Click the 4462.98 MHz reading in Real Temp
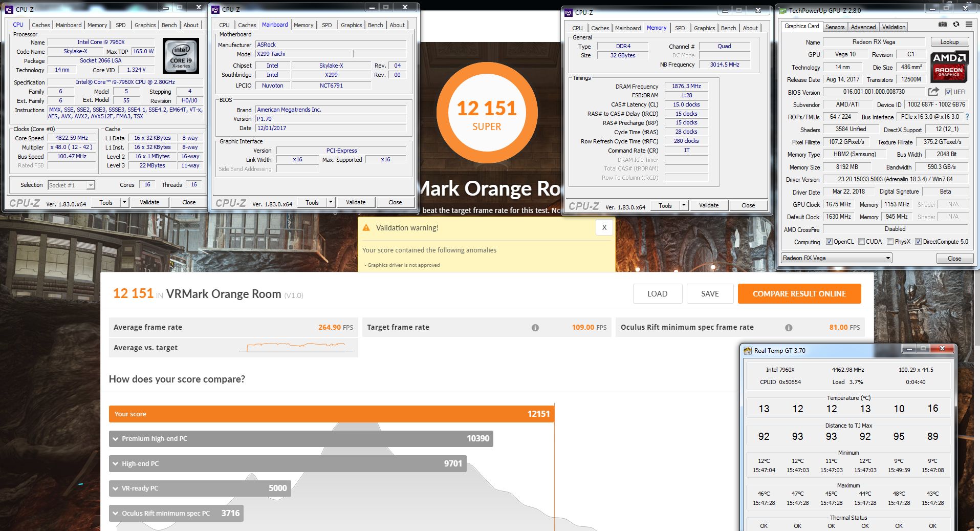Screen dimensions: 980x531 [848, 370]
